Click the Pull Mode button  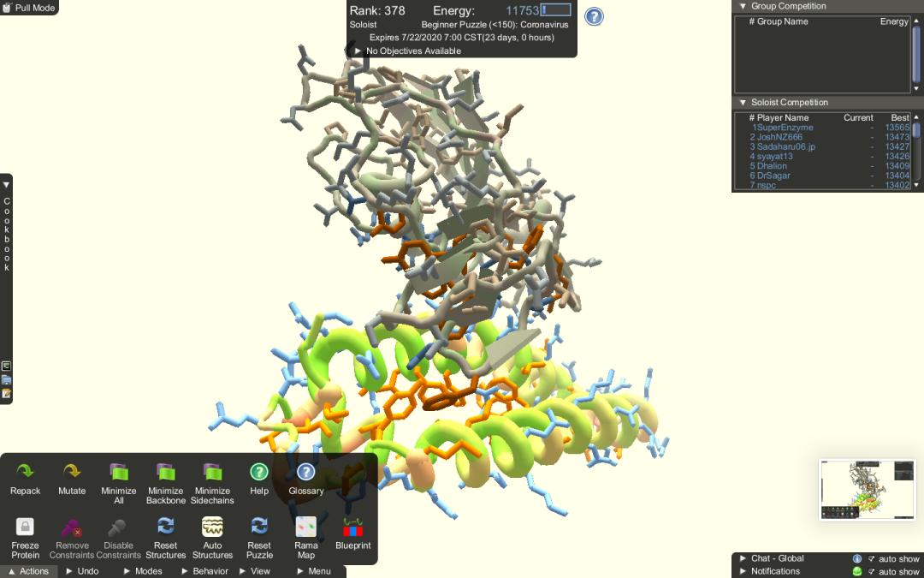point(29,8)
